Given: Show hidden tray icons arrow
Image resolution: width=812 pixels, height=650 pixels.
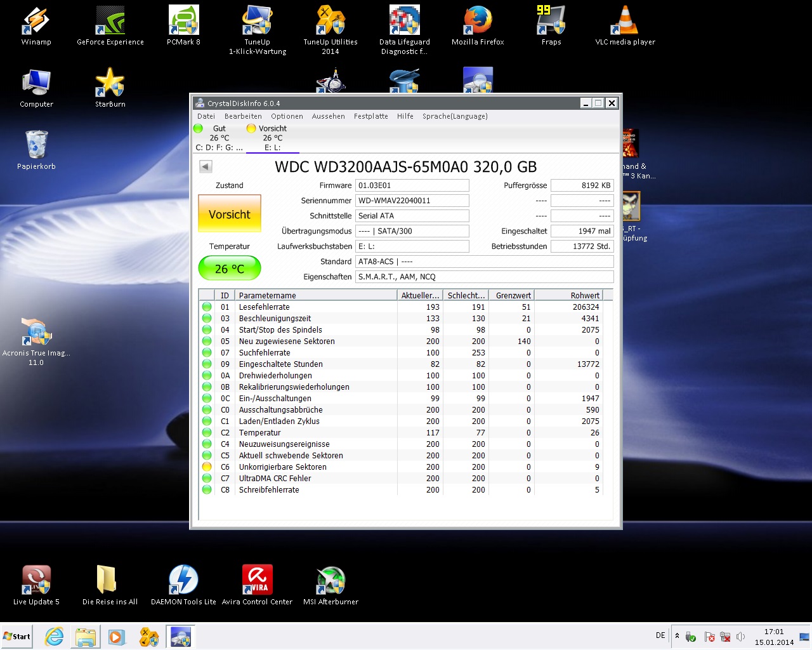Looking at the screenshot, I should (677, 636).
